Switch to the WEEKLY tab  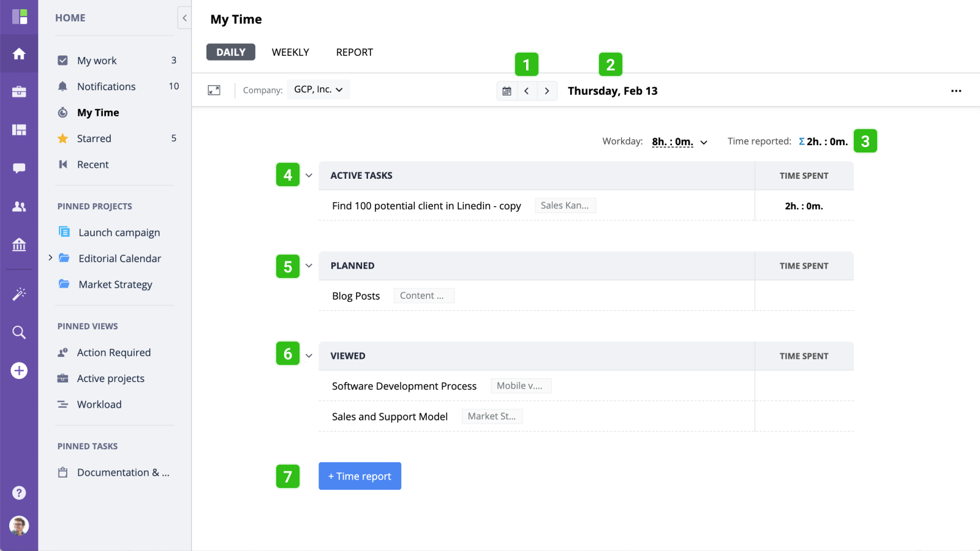point(290,52)
